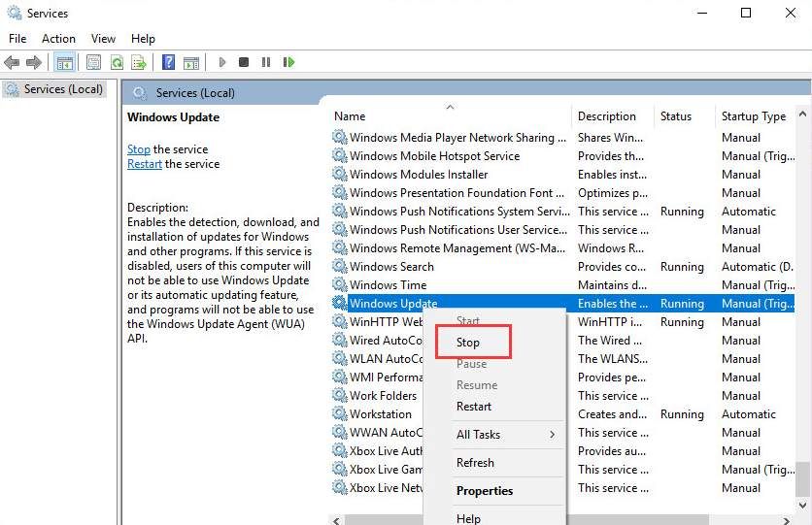This screenshot has height=525, width=812.
Task: Sort services by the Name column header
Action: (350, 116)
